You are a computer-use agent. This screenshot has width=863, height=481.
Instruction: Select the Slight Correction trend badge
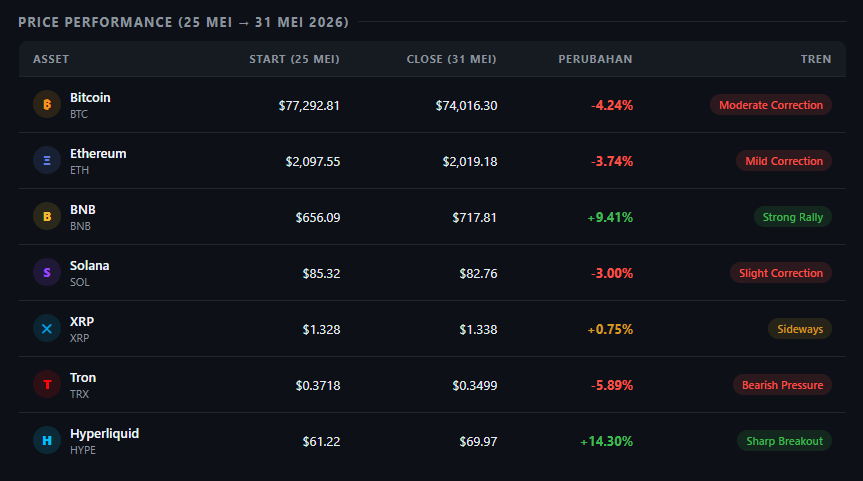[x=780, y=273]
